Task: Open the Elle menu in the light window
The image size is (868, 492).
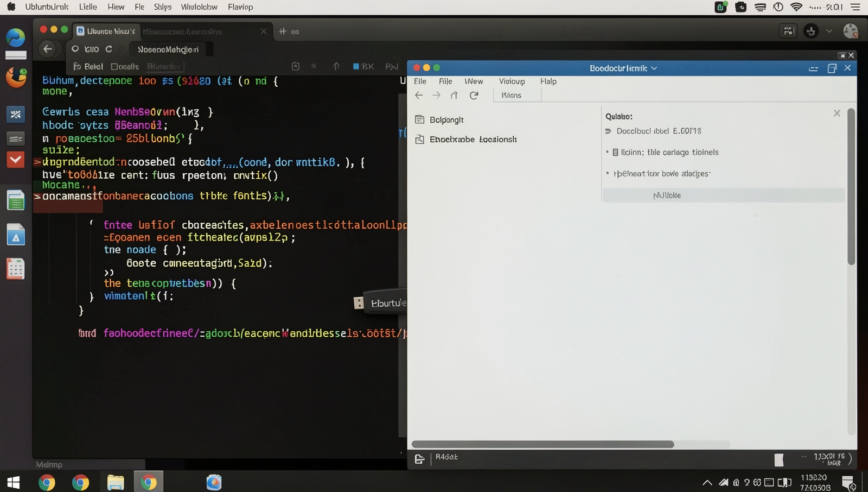Action: point(420,81)
